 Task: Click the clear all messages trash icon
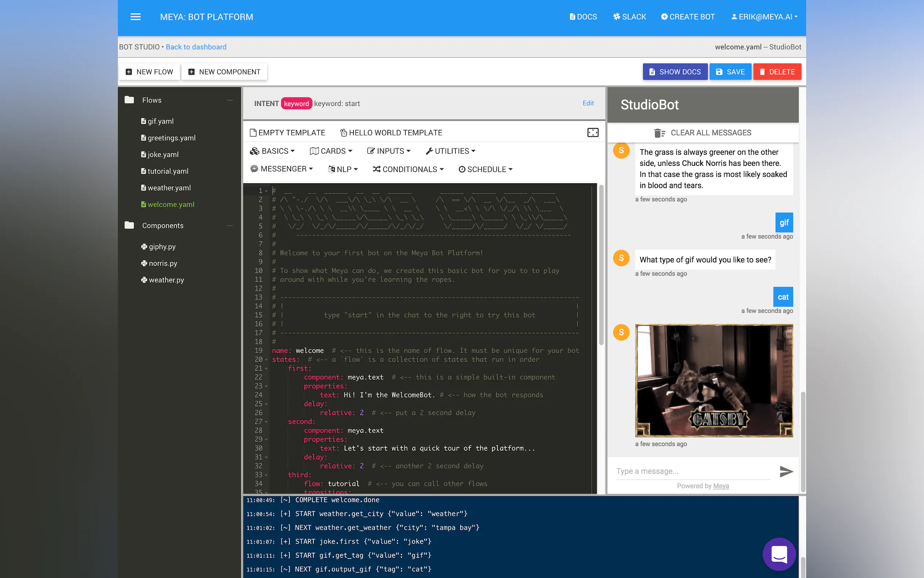click(659, 132)
